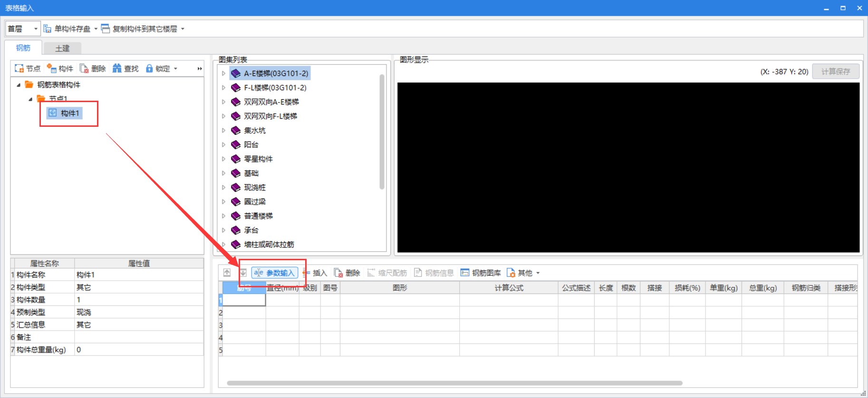Click the 总重(kg) column header

(762, 288)
